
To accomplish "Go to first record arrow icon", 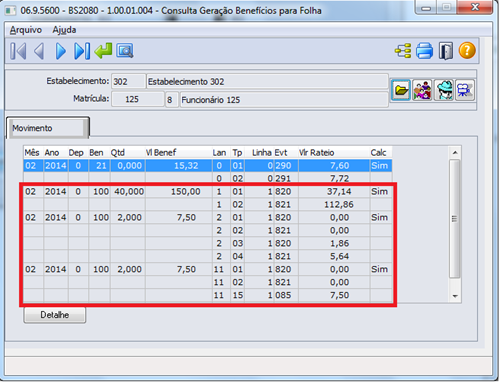I will pos(18,51).
